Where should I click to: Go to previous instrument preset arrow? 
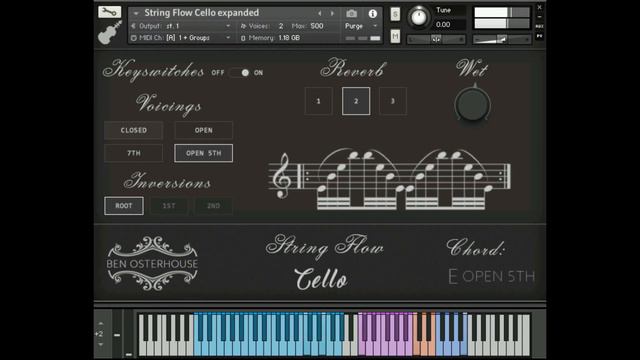[x=320, y=13]
